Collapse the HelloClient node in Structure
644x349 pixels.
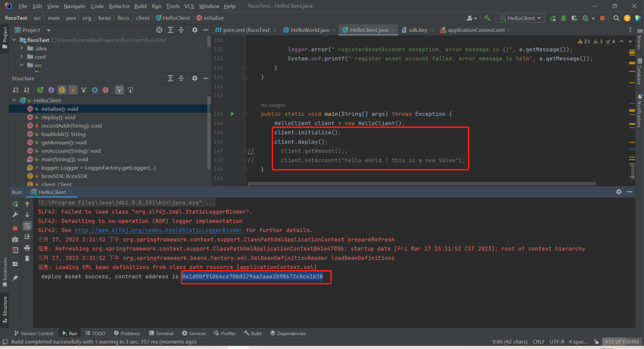(x=14, y=100)
